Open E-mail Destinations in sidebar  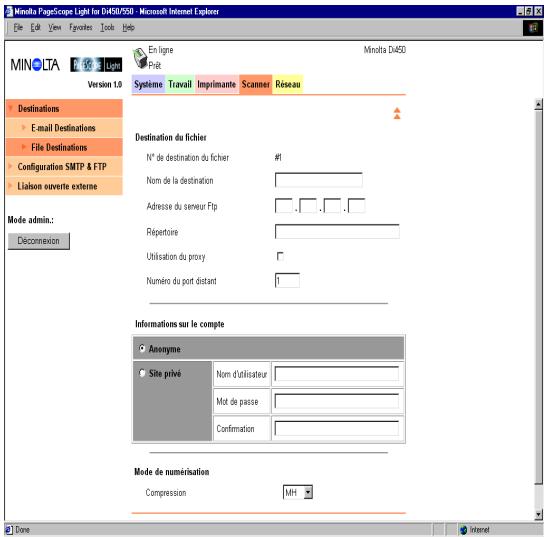(x=64, y=128)
